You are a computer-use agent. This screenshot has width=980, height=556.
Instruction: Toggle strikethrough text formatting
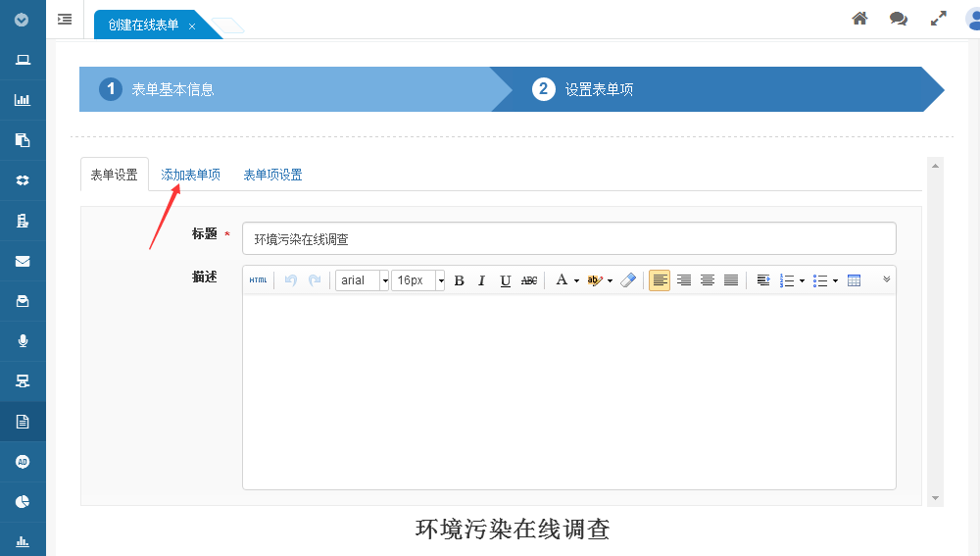(x=529, y=280)
